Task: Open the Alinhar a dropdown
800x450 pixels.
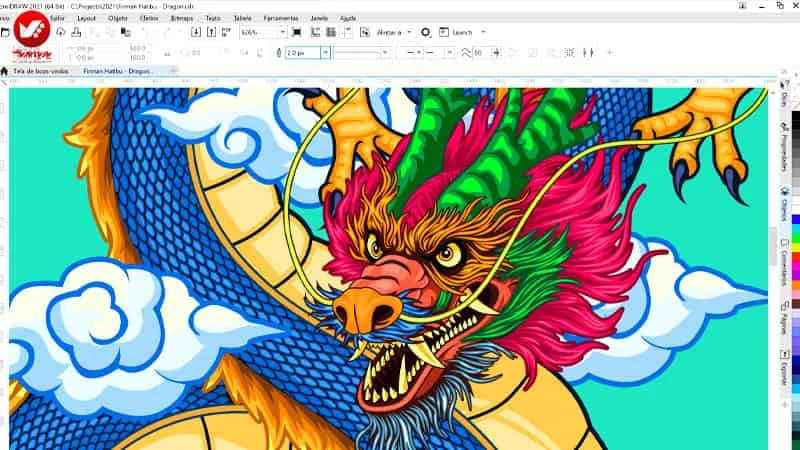Action: 393,32
